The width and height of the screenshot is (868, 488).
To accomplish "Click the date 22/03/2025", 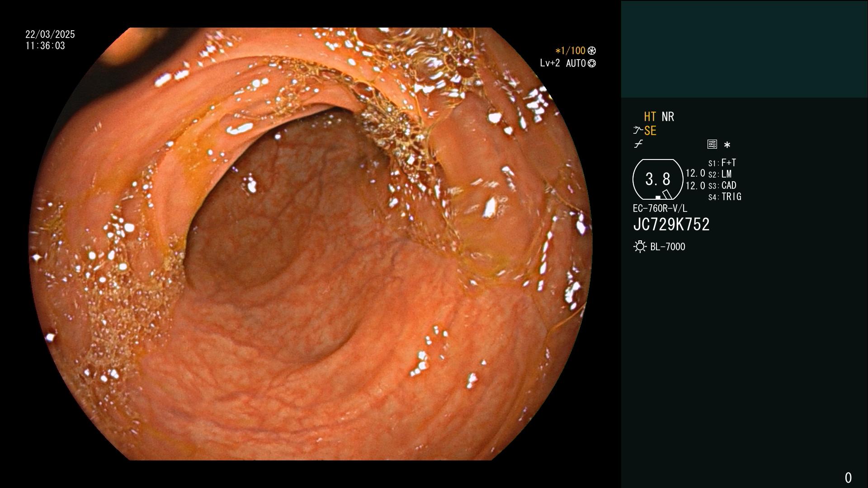I will pyautogui.click(x=50, y=34).
